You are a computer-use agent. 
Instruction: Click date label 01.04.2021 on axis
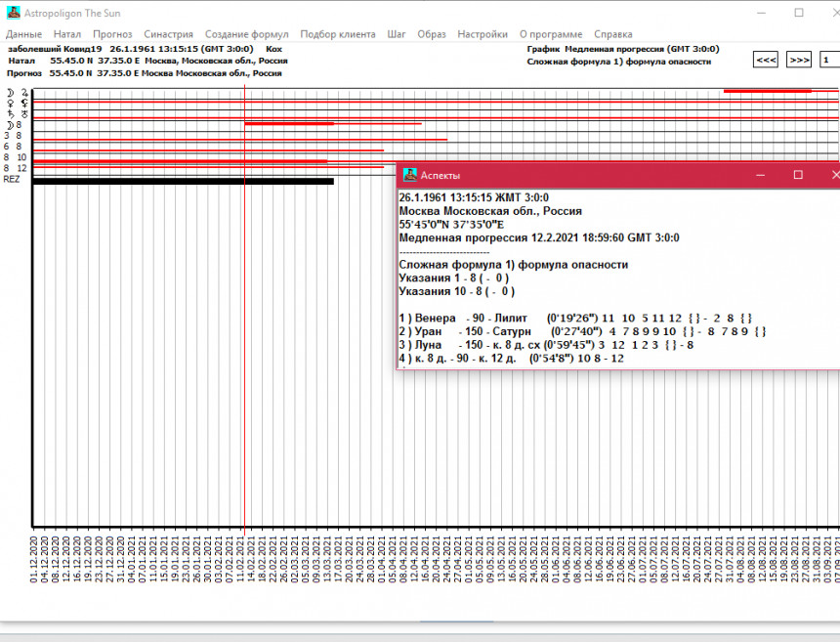point(382,560)
